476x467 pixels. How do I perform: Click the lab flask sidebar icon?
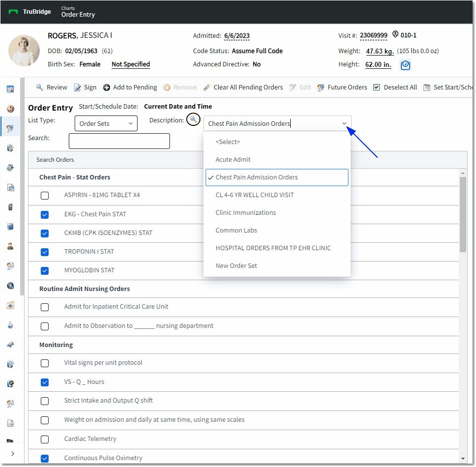click(10, 325)
